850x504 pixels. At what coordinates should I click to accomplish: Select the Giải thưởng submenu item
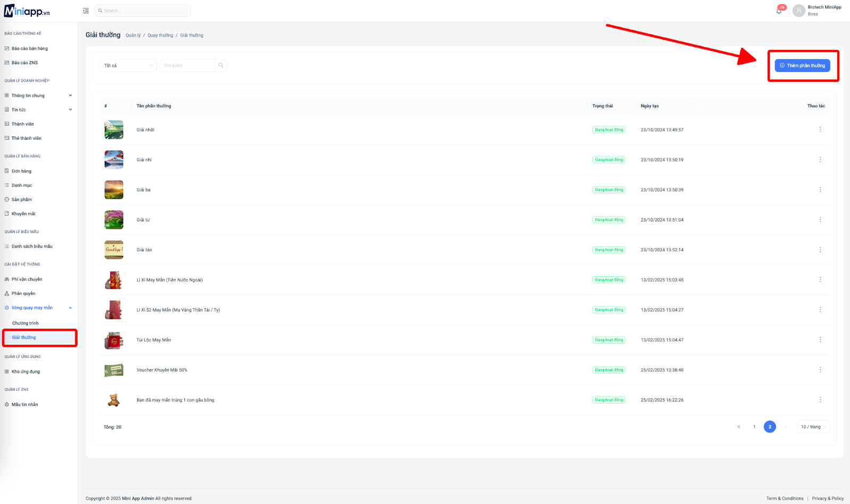39,338
